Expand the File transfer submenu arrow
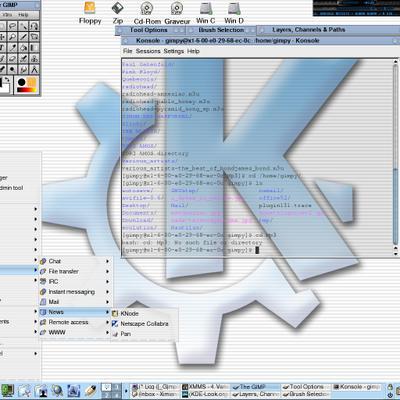Viewport: 400px width, 400px height. coord(107,271)
